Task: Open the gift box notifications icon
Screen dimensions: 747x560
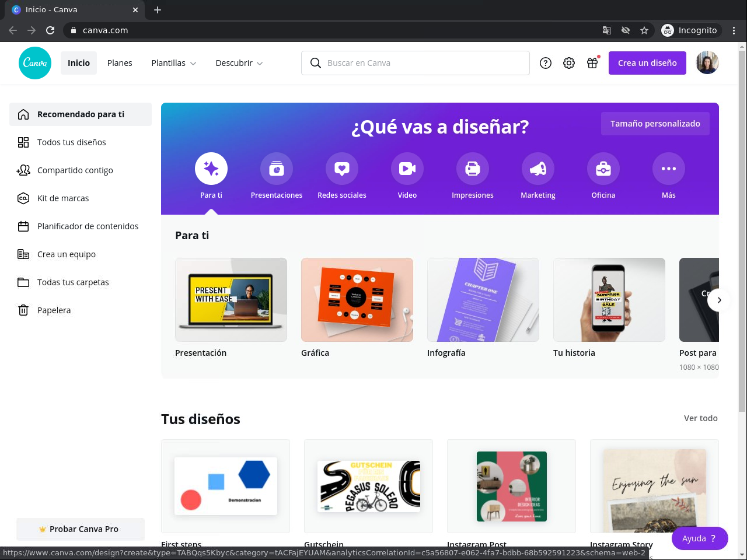Action: 592,63
